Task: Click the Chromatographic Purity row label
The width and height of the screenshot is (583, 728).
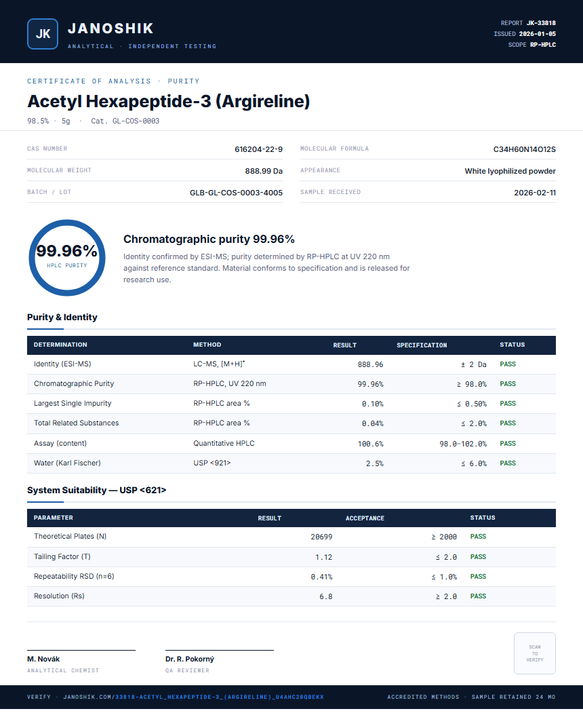Action: (74, 383)
